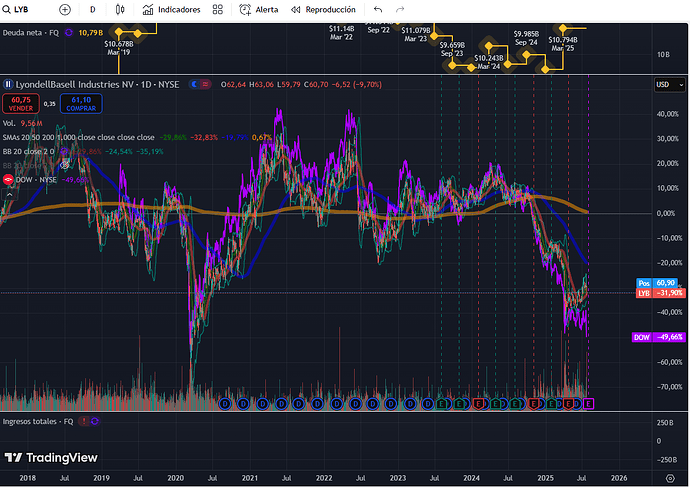Start bar replay with Reproducción
This screenshot has width=690, height=487.
[x=323, y=9]
